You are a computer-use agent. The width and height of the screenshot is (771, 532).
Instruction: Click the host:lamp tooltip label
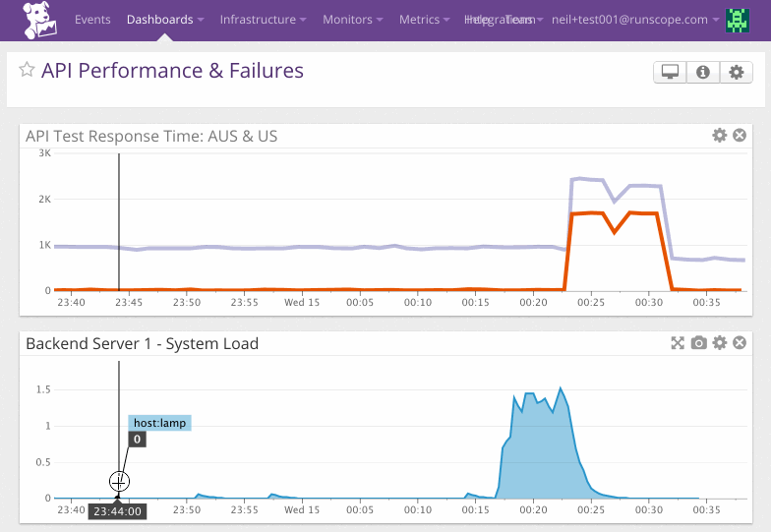(159, 423)
